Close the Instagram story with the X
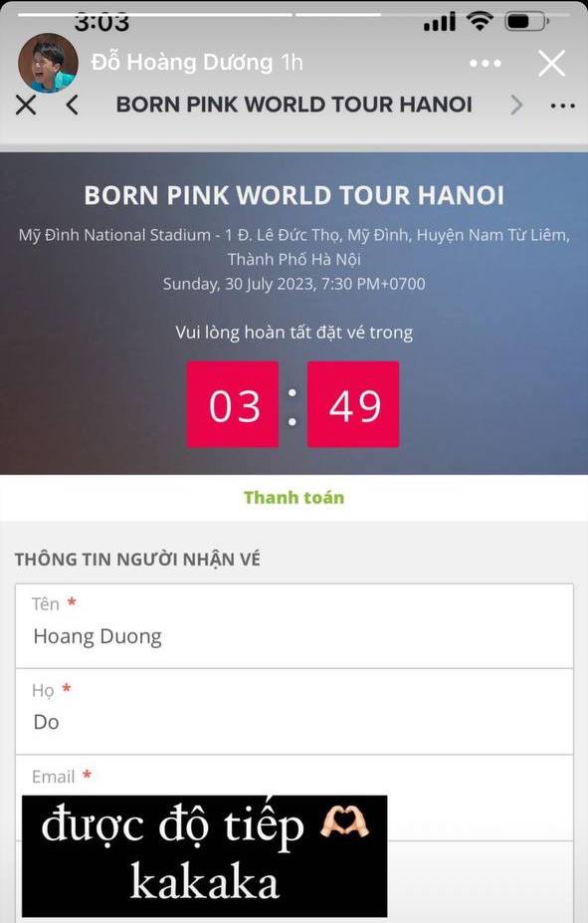The width and height of the screenshot is (588, 923). pos(552,63)
